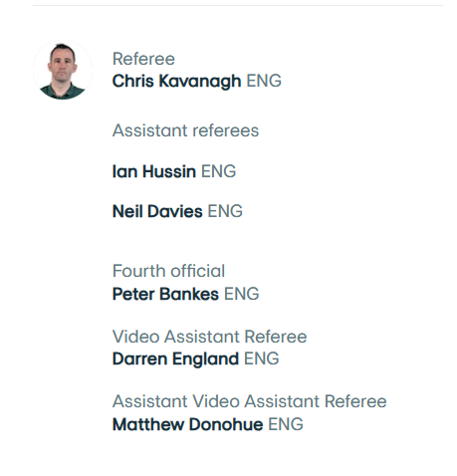Viewport: 457px width, 476px height.
Task: Click fourth official Peter Bankes
Action: (x=165, y=294)
